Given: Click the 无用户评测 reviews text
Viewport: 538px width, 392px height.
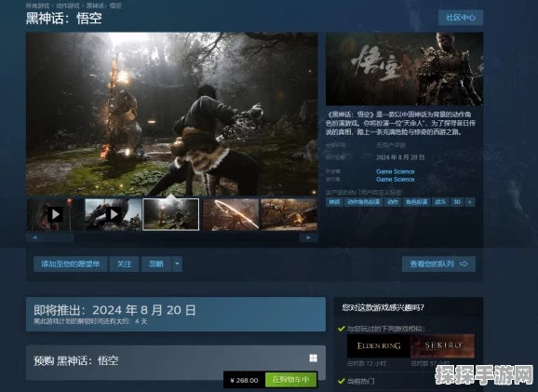Looking at the screenshot, I should pos(390,145).
